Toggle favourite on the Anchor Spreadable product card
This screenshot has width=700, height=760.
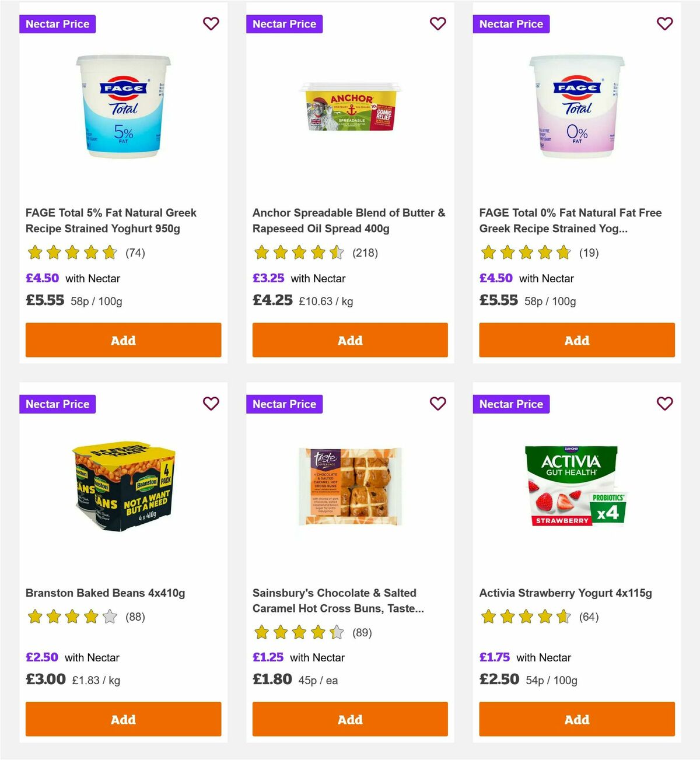point(437,23)
